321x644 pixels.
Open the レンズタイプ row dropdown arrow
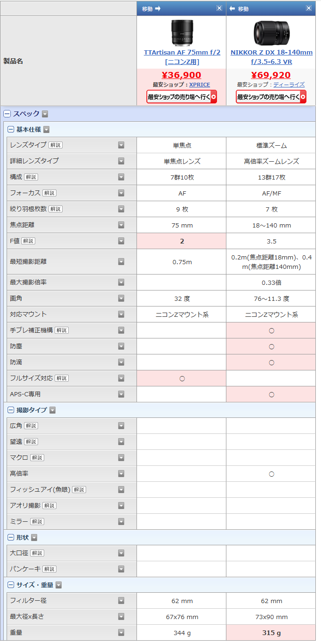[121, 145]
